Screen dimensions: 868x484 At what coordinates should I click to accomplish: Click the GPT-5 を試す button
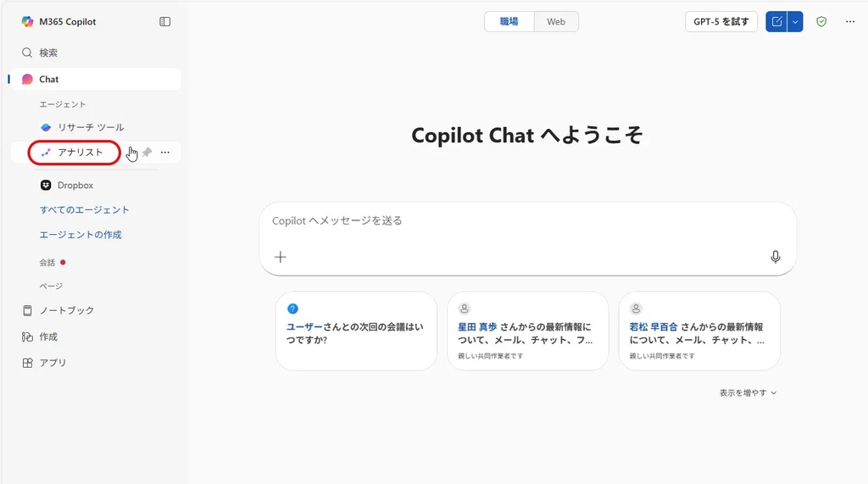click(x=721, y=22)
